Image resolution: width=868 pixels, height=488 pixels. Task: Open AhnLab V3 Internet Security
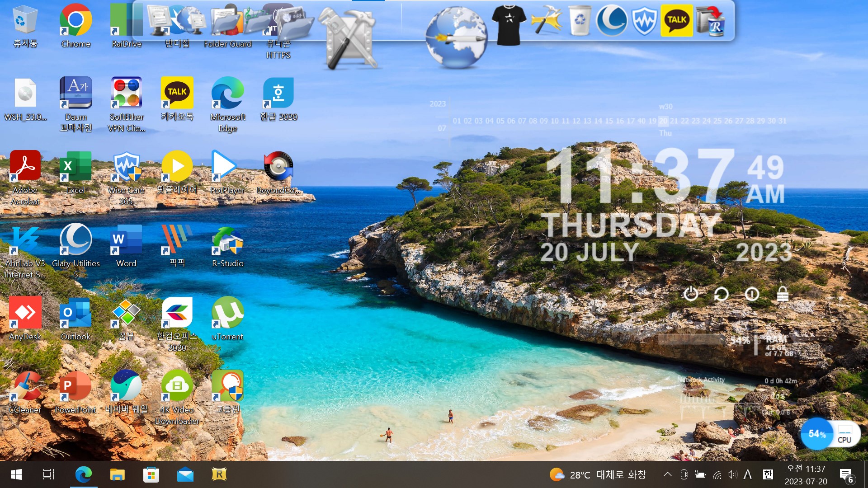click(x=25, y=250)
